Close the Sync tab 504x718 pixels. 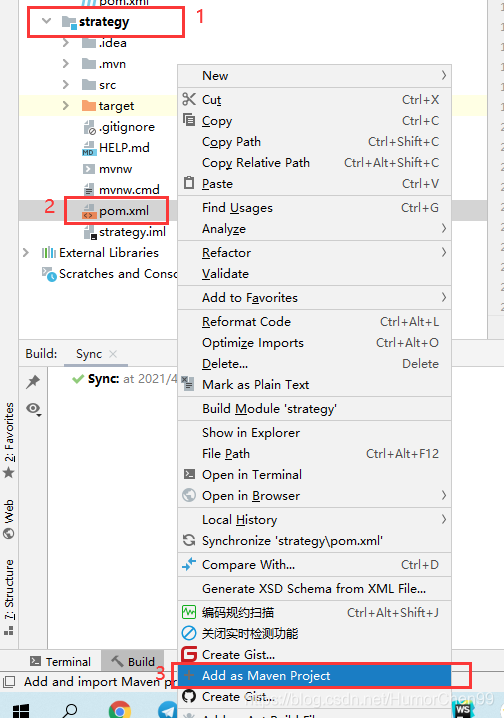[113, 354]
